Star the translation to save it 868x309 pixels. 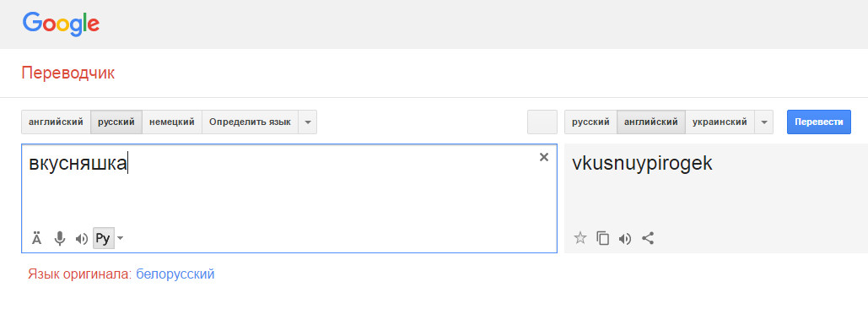pyautogui.click(x=580, y=239)
